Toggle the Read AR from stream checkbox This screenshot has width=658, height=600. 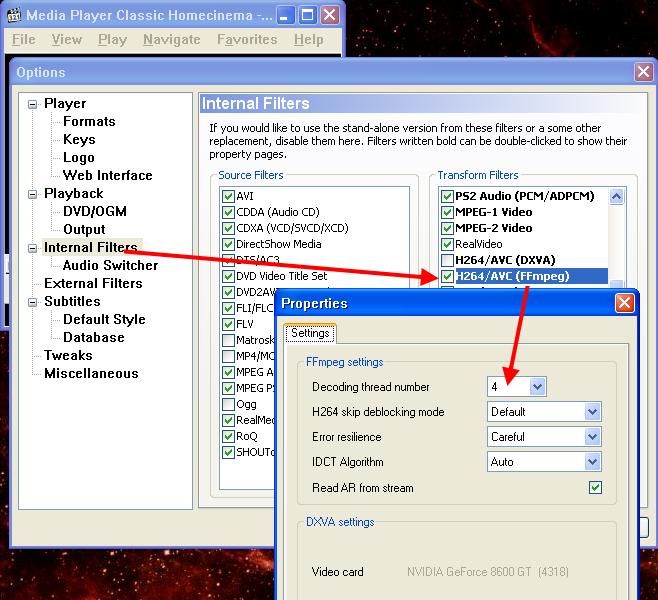[x=595, y=488]
